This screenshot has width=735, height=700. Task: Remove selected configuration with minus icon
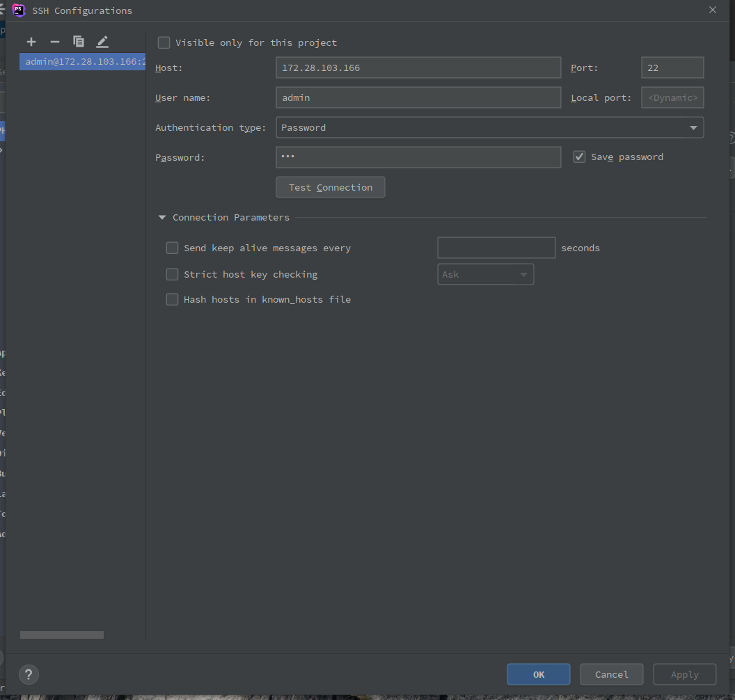(x=55, y=42)
